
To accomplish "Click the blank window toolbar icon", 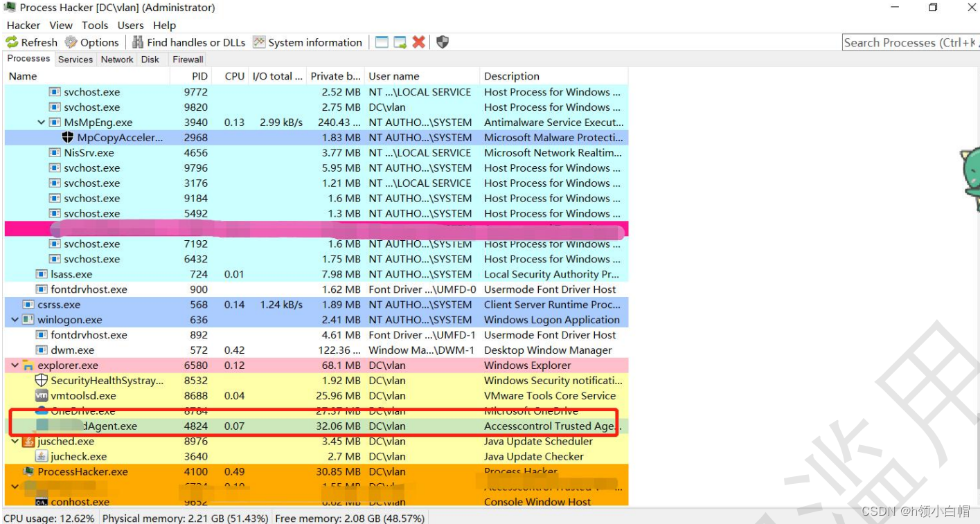I will click(x=382, y=42).
